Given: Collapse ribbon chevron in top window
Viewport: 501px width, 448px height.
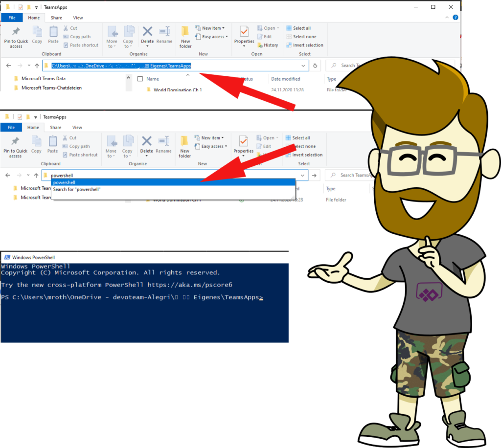Looking at the screenshot, I should (x=447, y=18).
